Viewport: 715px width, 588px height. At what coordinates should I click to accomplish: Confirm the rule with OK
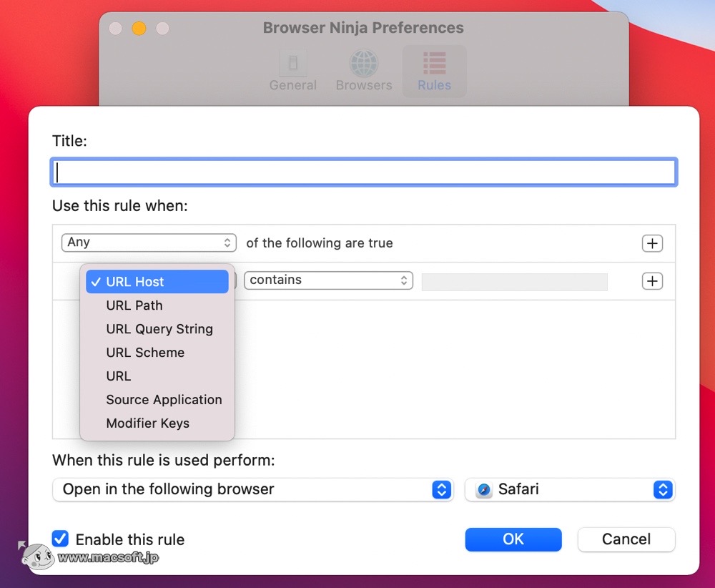(x=513, y=539)
